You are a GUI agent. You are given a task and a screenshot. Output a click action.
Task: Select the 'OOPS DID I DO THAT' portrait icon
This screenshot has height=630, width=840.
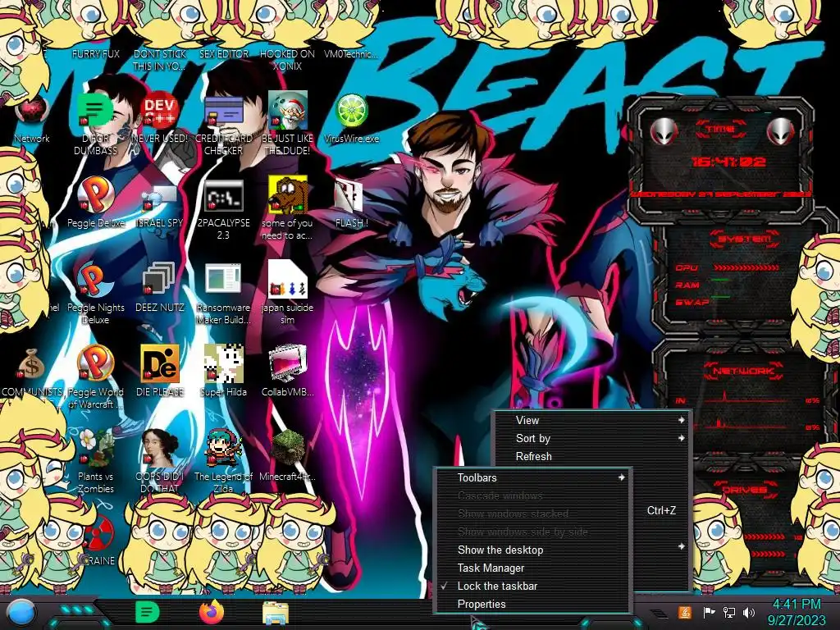pyautogui.click(x=159, y=449)
